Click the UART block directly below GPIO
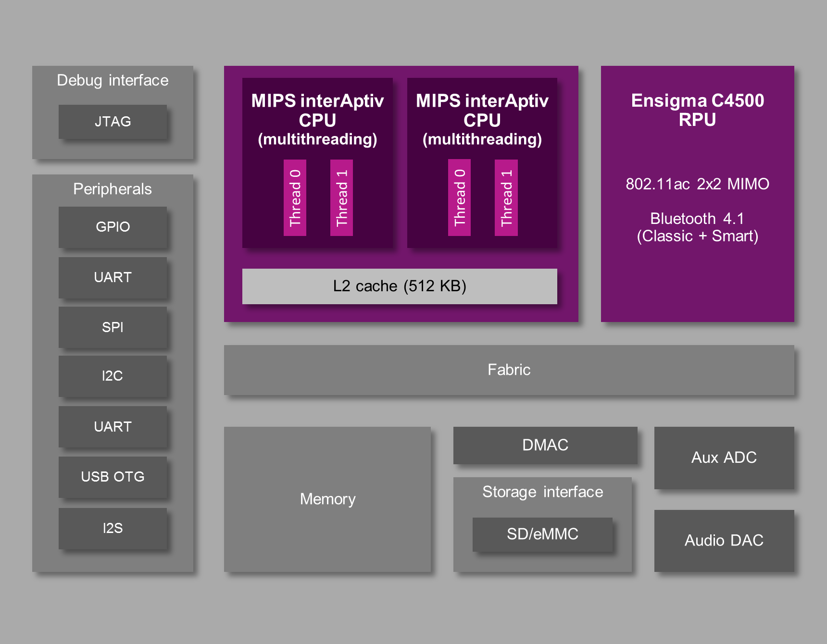The height and width of the screenshot is (644, 827). click(113, 277)
